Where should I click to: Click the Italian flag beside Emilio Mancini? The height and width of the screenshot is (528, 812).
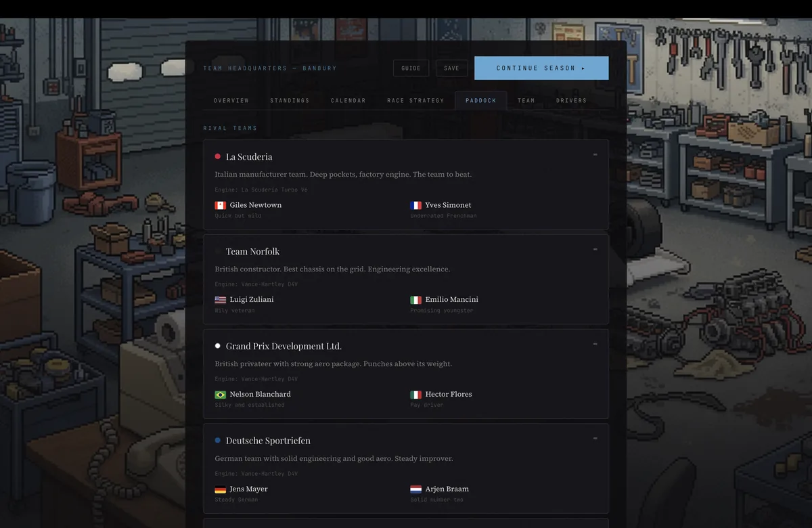click(415, 300)
